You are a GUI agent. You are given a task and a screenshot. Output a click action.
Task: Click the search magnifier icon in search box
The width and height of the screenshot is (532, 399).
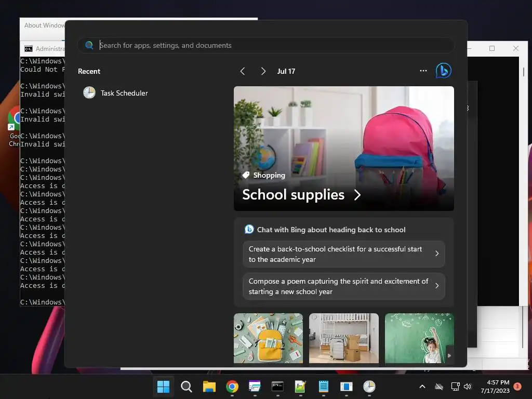[x=89, y=45]
